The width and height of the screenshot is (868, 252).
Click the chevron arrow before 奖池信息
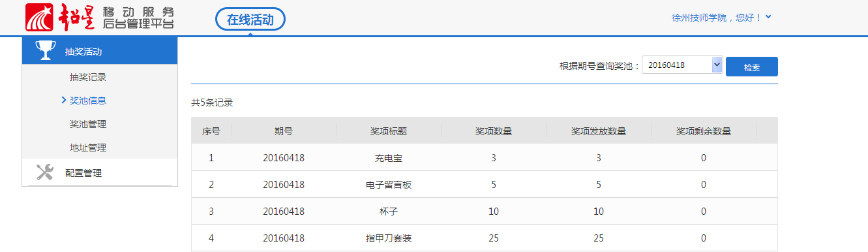[63, 100]
